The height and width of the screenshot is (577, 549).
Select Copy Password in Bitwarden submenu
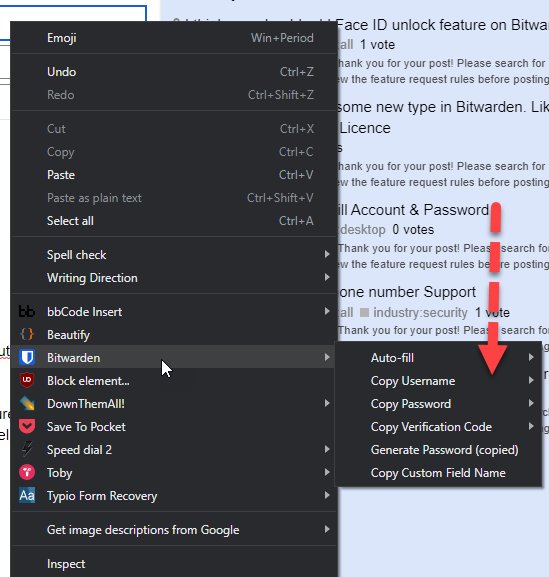(x=438, y=404)
